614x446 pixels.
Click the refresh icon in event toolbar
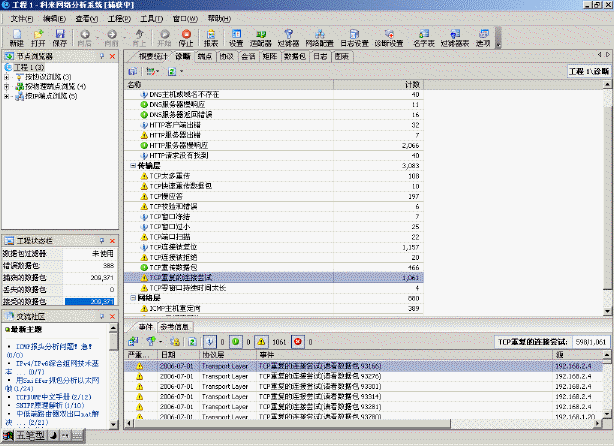click(x=192, y=342)
